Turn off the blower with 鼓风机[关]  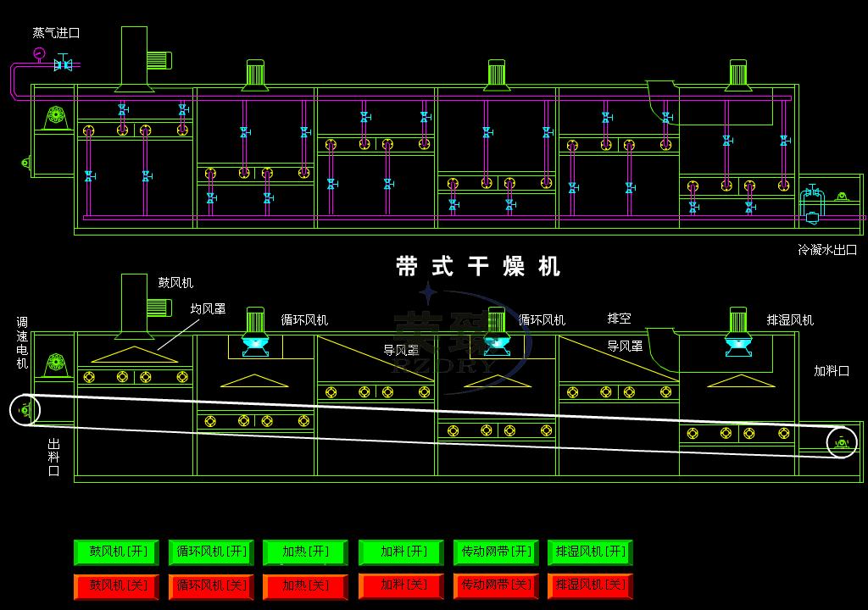[119, 585]
